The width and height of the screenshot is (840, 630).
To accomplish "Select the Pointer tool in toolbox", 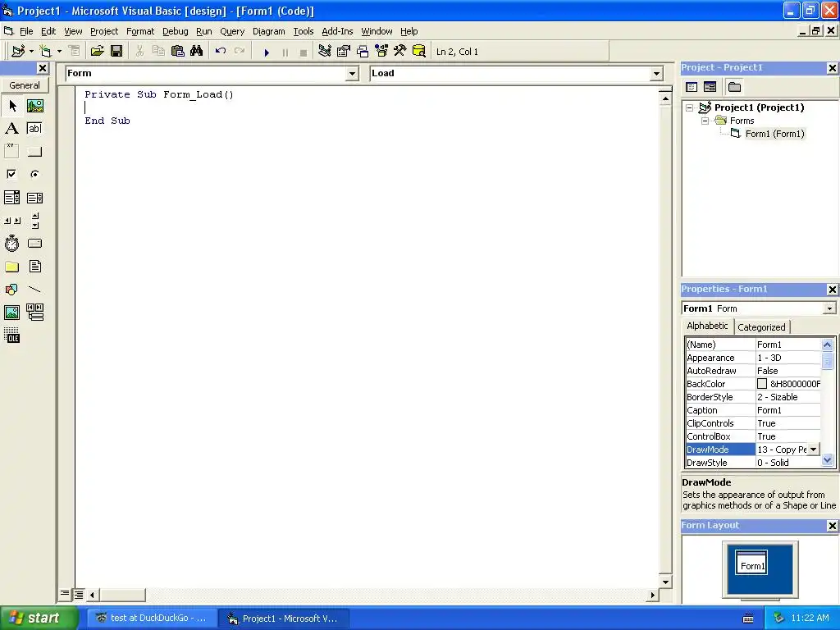I will tap(12, 106).
